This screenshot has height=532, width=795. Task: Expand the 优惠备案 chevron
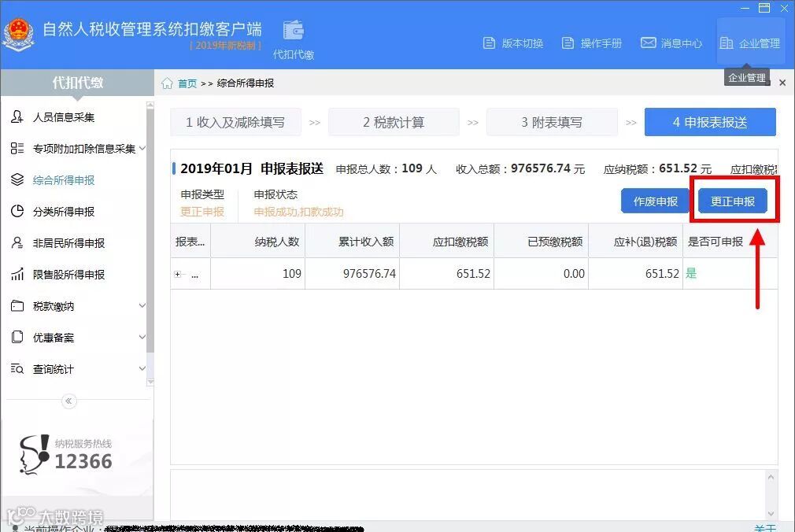click(142, 337)
